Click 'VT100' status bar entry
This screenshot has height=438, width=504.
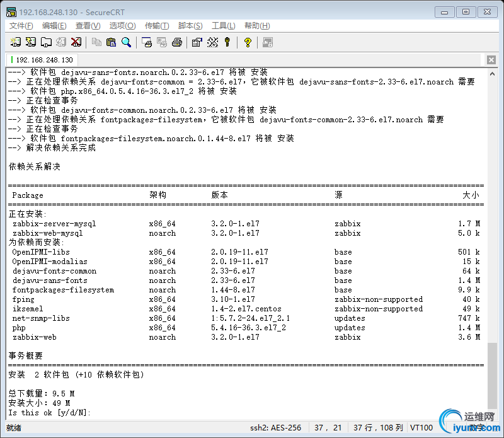coord(421,428)
